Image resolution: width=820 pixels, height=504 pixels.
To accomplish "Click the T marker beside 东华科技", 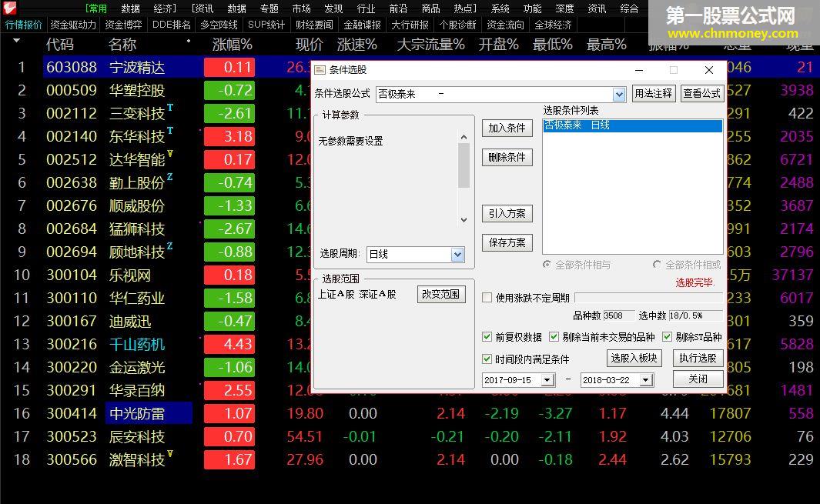I will click(x=170, y=131).
